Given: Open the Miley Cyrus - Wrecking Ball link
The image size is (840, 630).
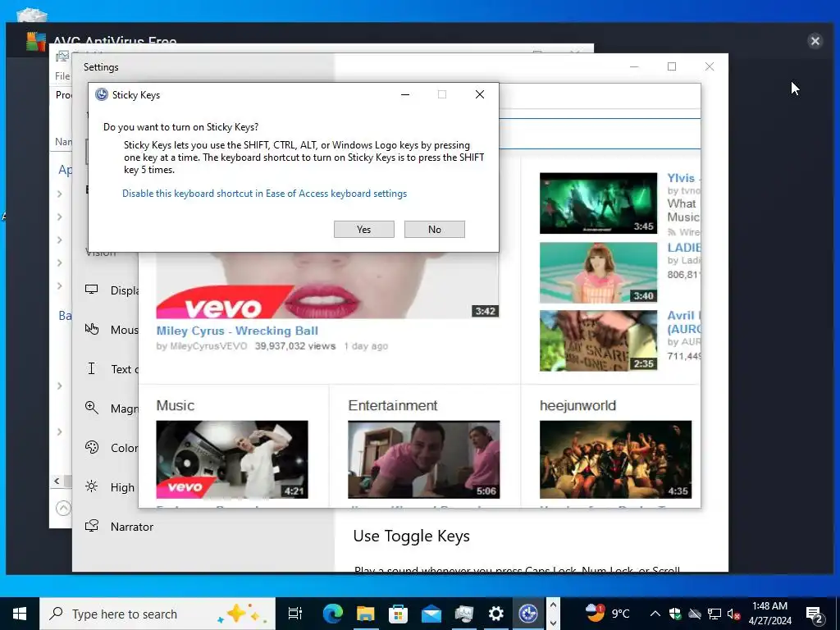Looking at the screenshot, I should click(x=237, y=331).
